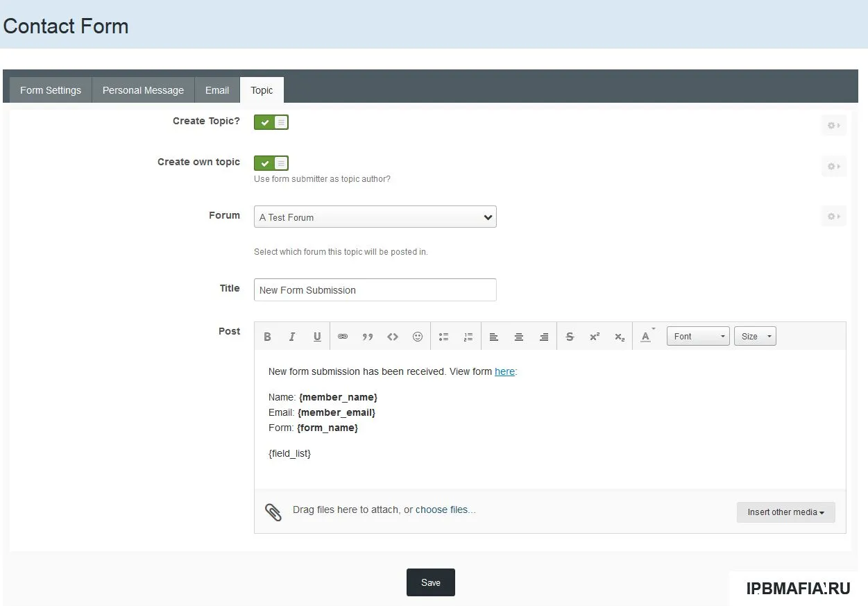This screenshot has height=606, width=868.
Task: Open the Forum selection dropdown
Action: 375,217
